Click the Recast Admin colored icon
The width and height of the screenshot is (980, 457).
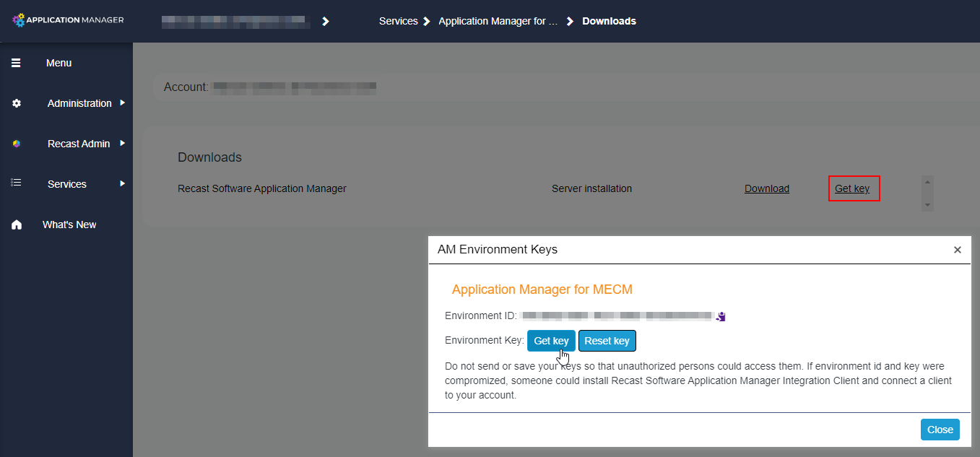(x=17, y=144)
